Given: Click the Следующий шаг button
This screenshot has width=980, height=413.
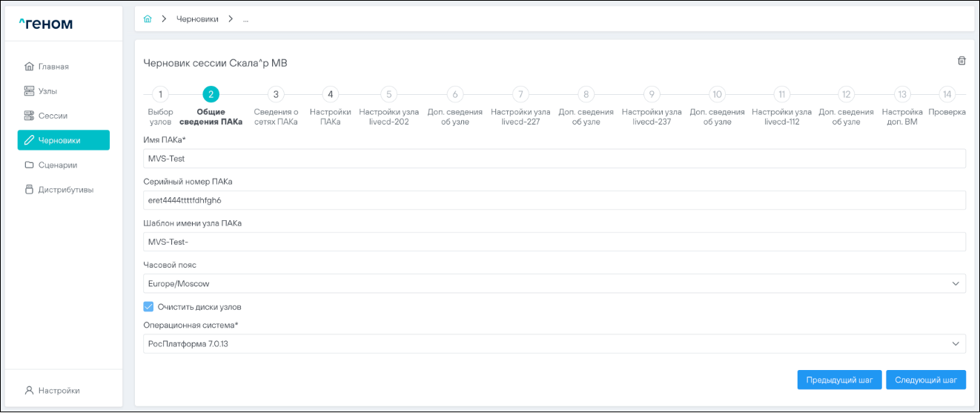Looking at the screenshot, I should (x=925, y=380).
